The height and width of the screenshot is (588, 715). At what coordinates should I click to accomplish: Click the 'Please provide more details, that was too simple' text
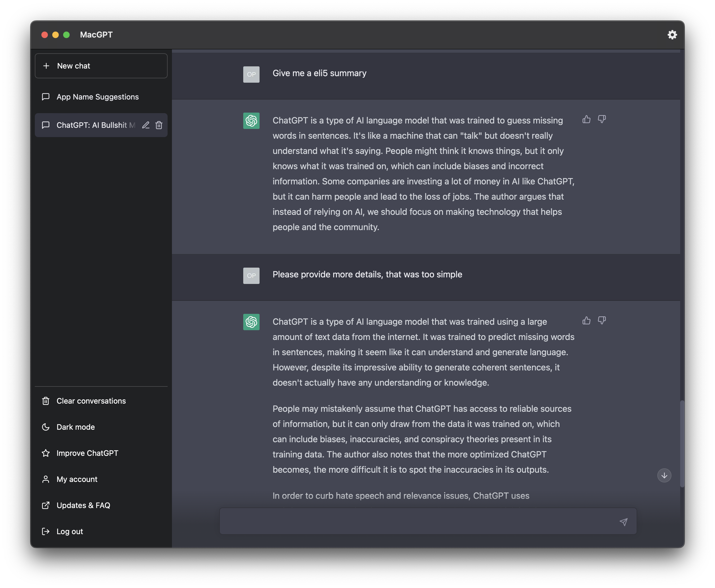(367, 274)
